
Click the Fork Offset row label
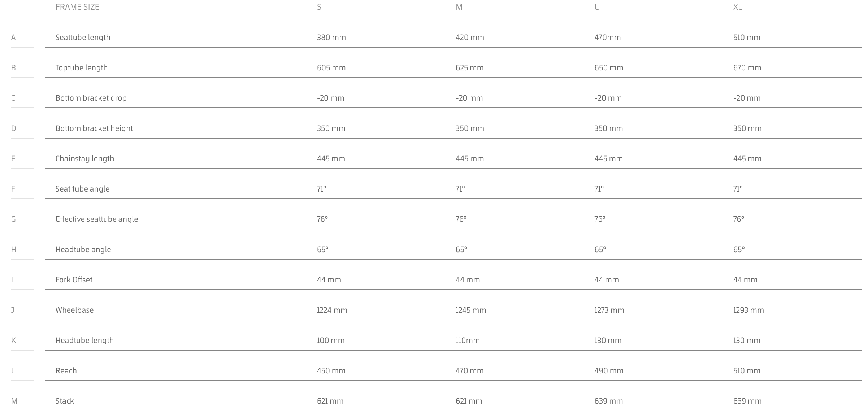click(x=74, y=280)
